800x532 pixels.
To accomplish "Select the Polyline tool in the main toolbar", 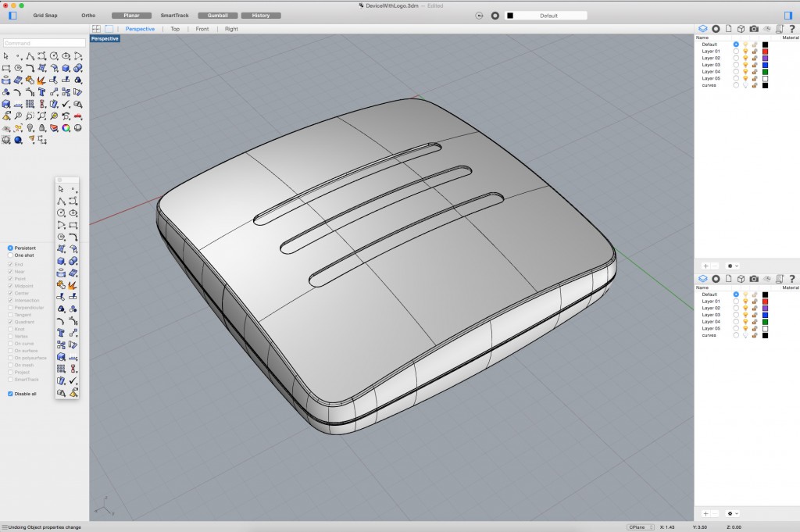I will point(30,56).
